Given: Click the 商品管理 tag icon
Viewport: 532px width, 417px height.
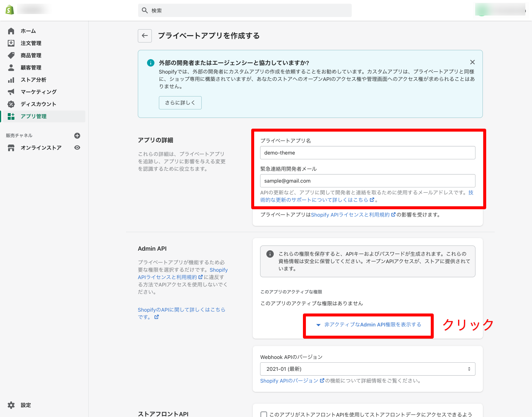Looking at the screenshot, I should point(11,55).
